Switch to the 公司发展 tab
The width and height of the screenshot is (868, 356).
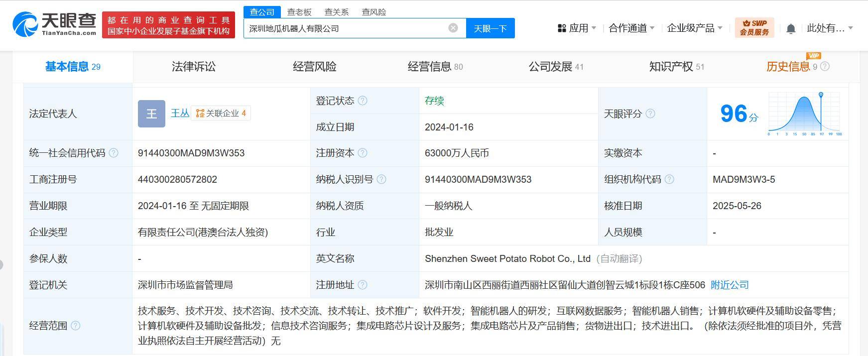coord(556,67)
